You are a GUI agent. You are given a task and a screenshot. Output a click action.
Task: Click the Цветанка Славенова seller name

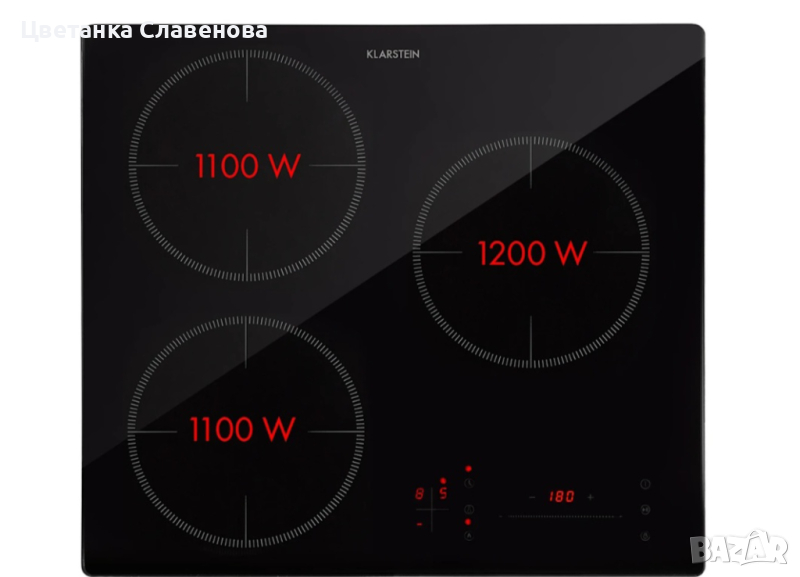tap(144, 30)
